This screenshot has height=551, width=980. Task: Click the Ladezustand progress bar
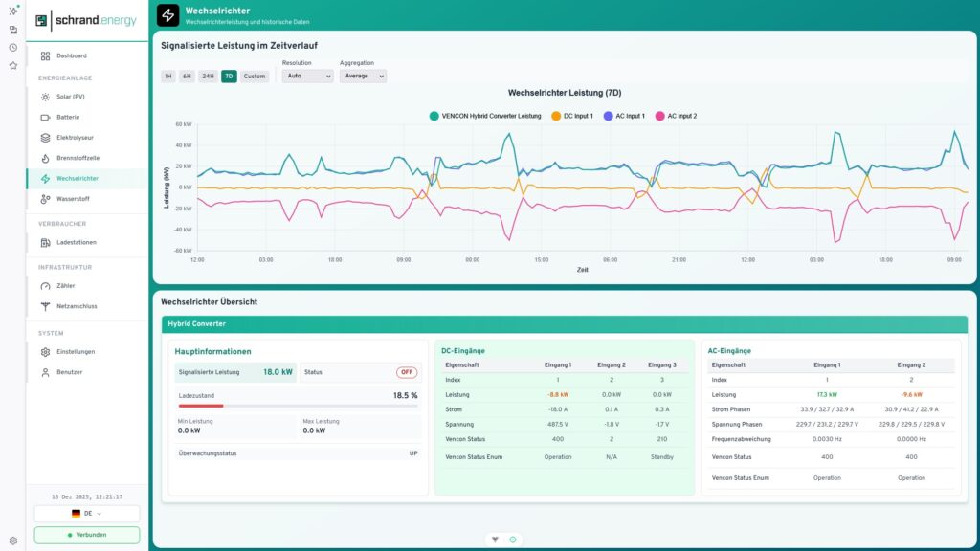pos(298,406)
